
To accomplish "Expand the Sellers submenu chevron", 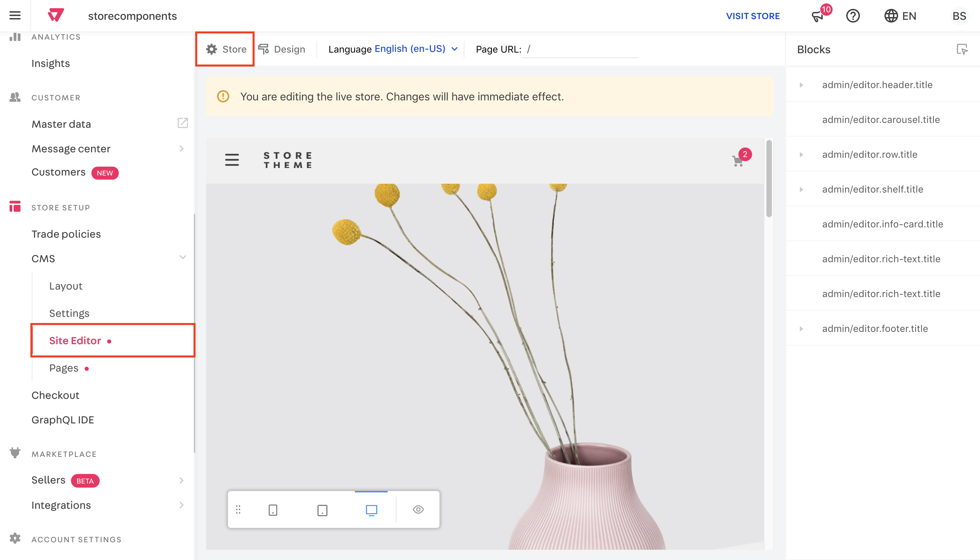I will (182, 480).
